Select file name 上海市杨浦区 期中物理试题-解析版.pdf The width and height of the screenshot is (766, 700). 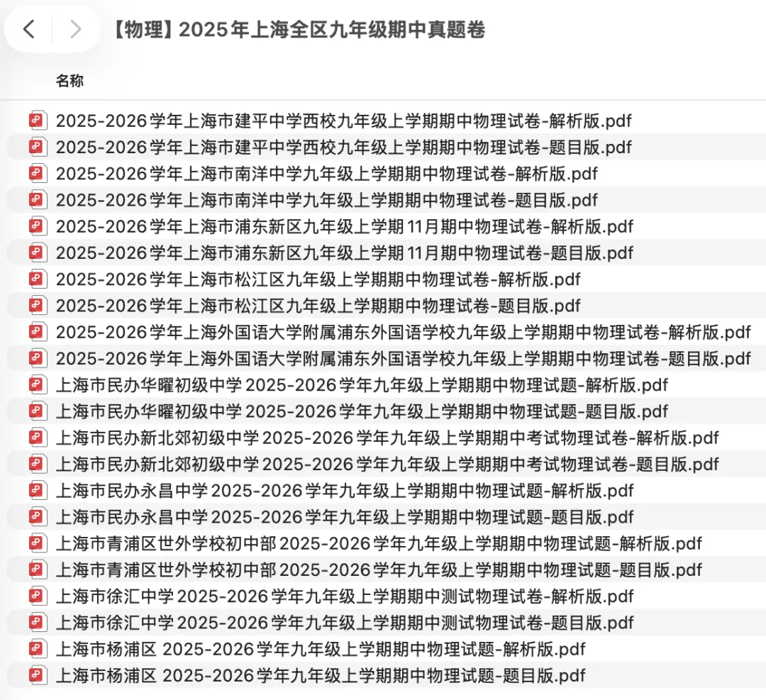click(x=321, y=649)
